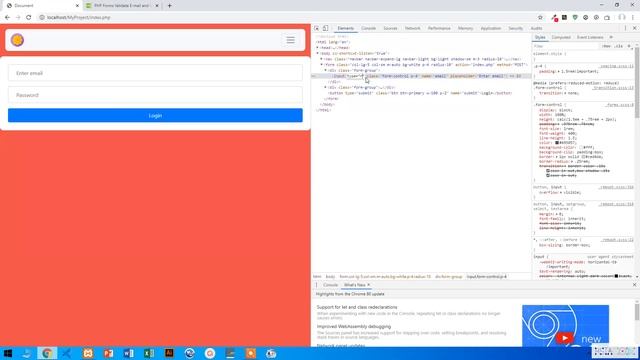Open the Audits tab
640x360 pixels.
coord(536,28)
